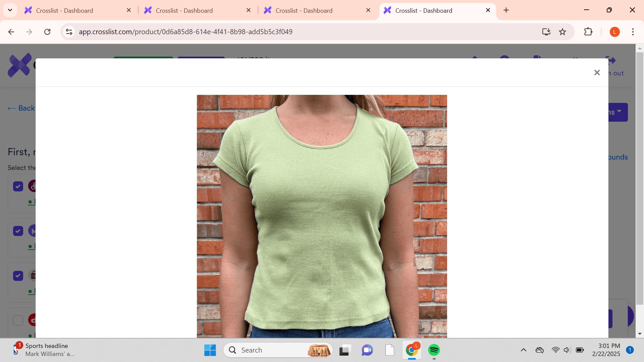Click the green t-shirt product photo
This screenshot has width=644, height=362.
[x=322, y=216]
